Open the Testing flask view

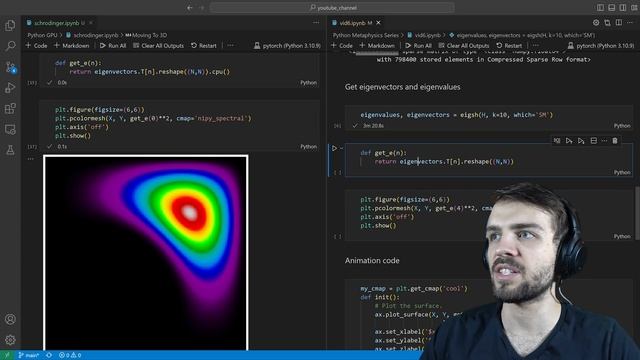(x=10, y=150)
